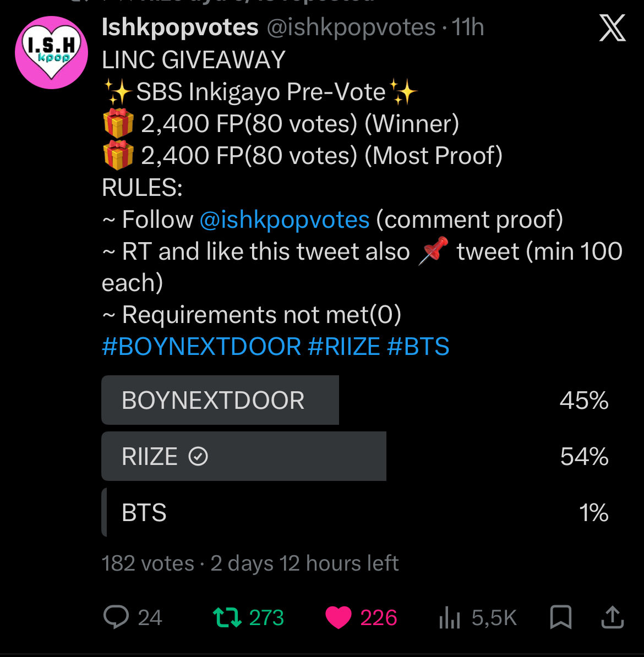Unlike the tweet via pink heart

click(338, 617)
